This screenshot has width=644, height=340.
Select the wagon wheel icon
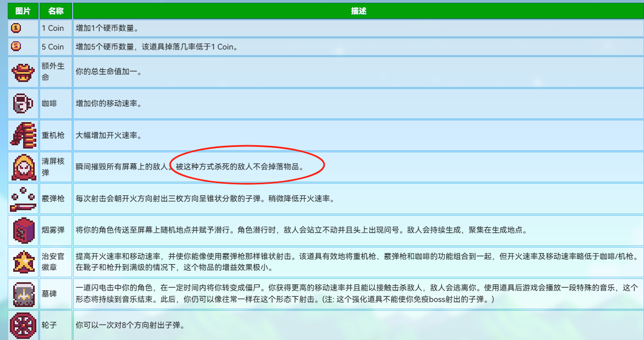tap(23, 325)
